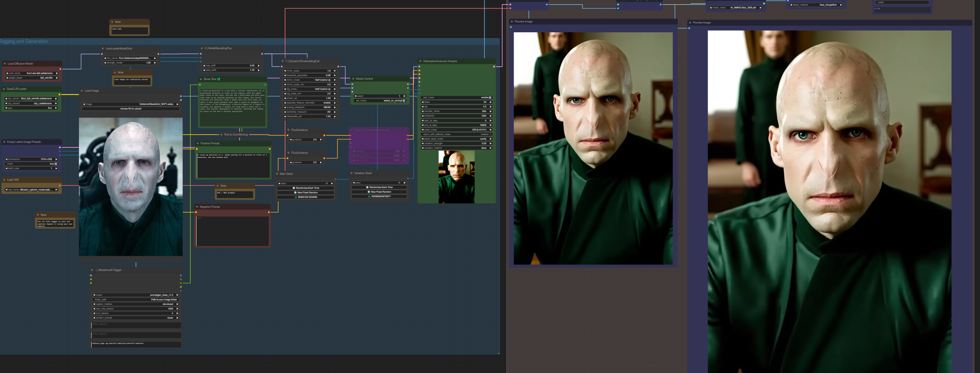This screenshot has width=980, height=373.
Task: Collapse the Variation Seed node dot
Action: pos(352,173)
